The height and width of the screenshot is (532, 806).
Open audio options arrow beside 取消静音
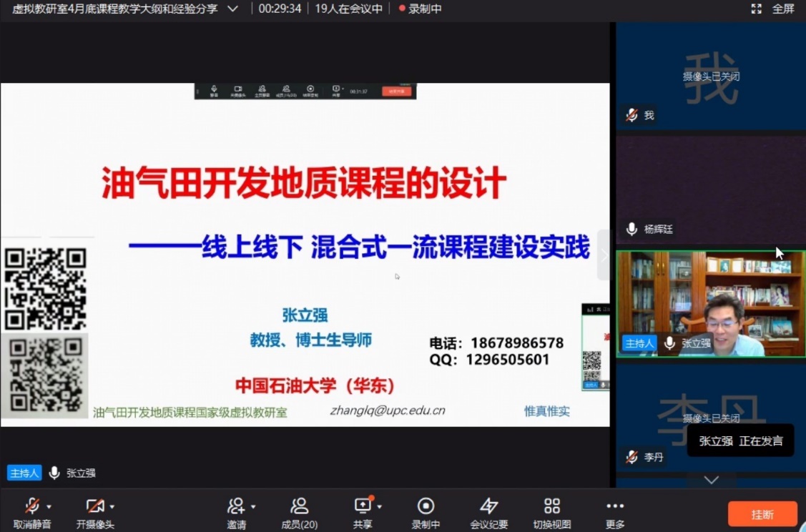(x=49, y=507)
